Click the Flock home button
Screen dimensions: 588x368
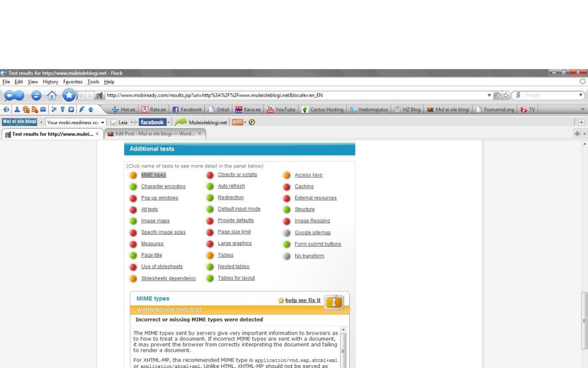point(52,95)
